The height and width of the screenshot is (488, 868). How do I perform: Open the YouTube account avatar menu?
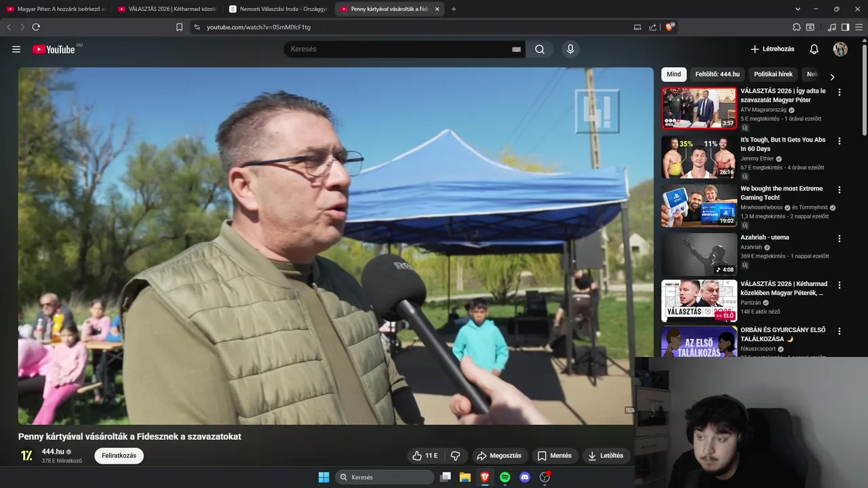click(x=840, y=49)
